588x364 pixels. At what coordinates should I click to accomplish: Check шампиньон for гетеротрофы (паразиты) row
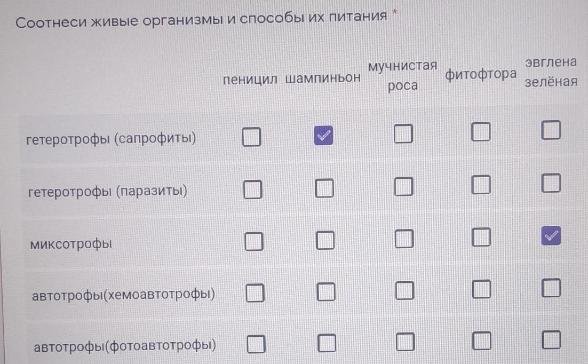(324, 188)
